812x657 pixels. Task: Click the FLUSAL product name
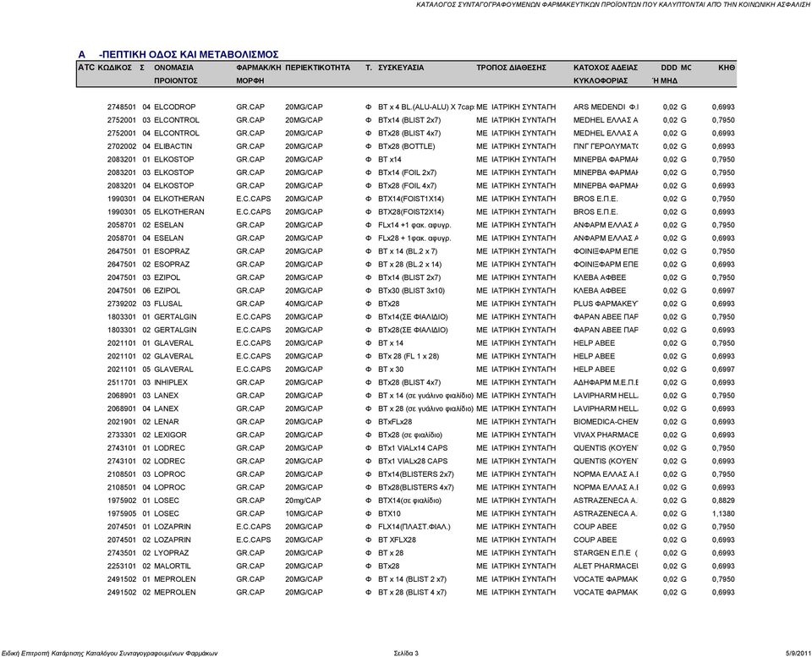pyautogui.click(x=167, y=304)
